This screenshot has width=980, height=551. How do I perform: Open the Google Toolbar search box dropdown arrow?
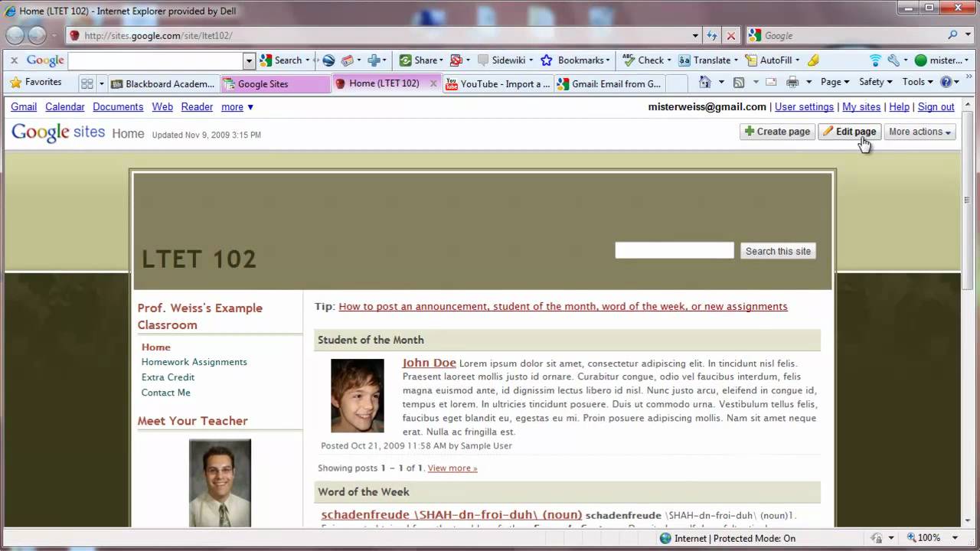249,60
